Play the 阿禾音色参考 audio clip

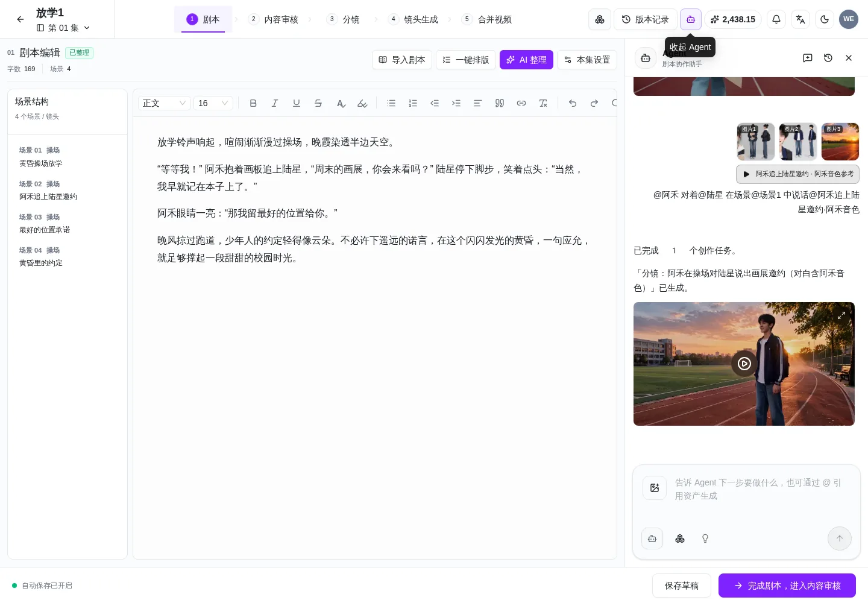coord(746,174)
